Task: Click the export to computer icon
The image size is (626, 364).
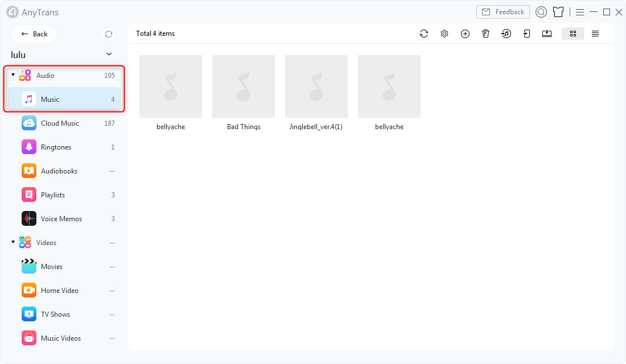Action: pos(547,34)
